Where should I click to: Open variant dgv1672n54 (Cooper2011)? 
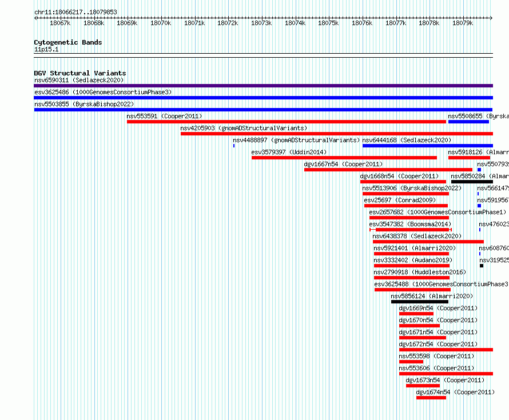click(x=438, y=344)
